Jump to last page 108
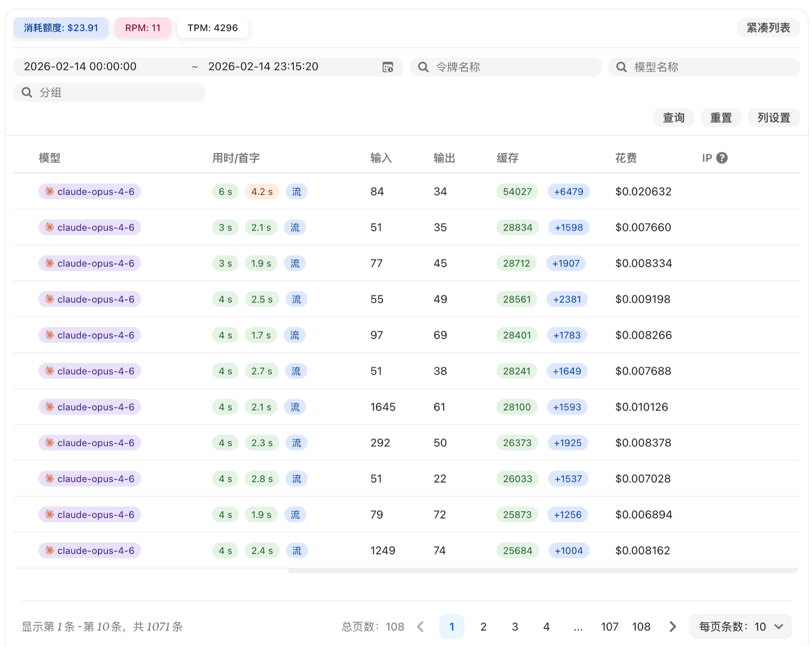Image resolution: width=812 pixels, height=647 pixels. pos(641,626)
